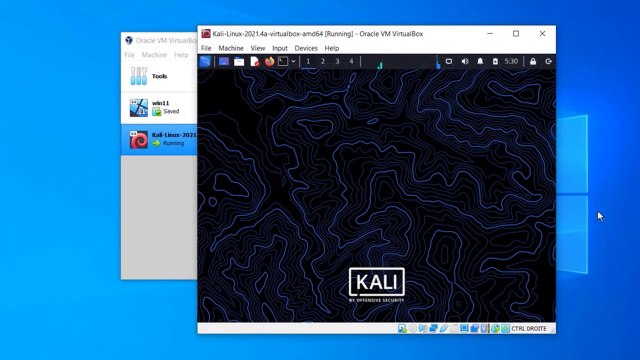Image resolution: width=640 pixels, height=360 pixels.
Task: Select the win11 saved virtual machine
Action: 159,108
